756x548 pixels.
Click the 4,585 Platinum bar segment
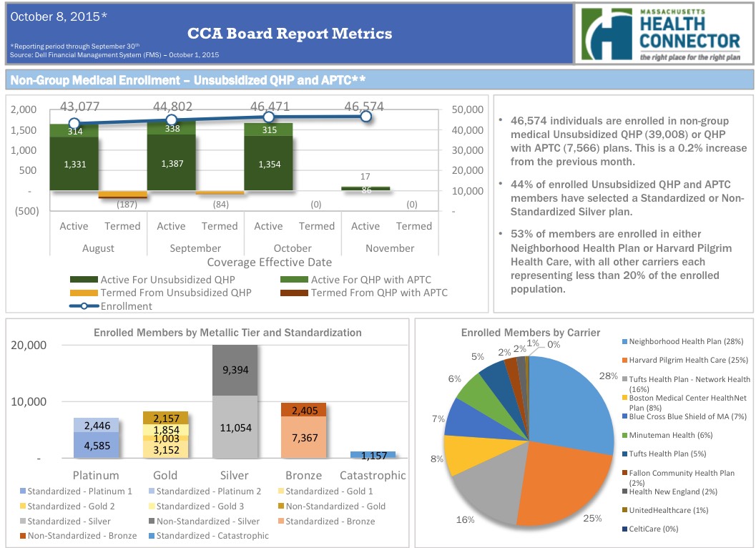(97, 445)
